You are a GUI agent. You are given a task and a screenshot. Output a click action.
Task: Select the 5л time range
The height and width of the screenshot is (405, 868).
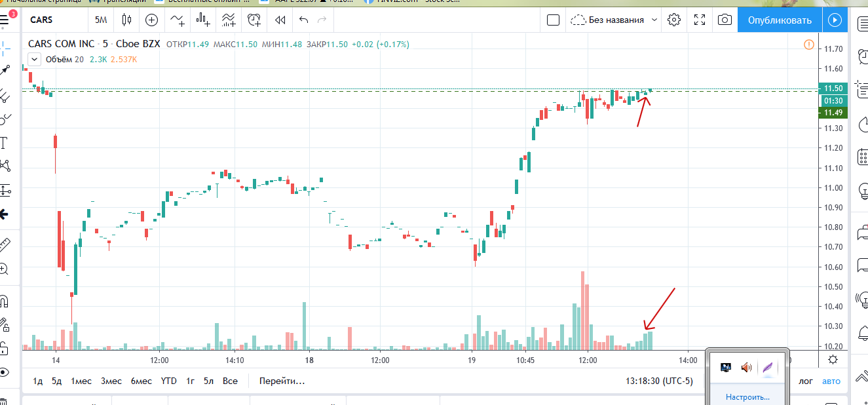pyautogui.click(x=208, y=381)
